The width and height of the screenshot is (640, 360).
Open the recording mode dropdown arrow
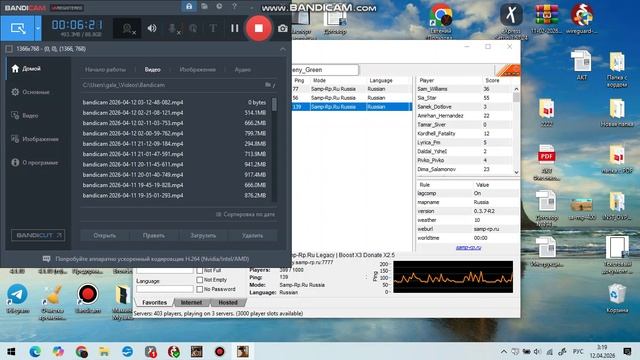tap(38, 28)
